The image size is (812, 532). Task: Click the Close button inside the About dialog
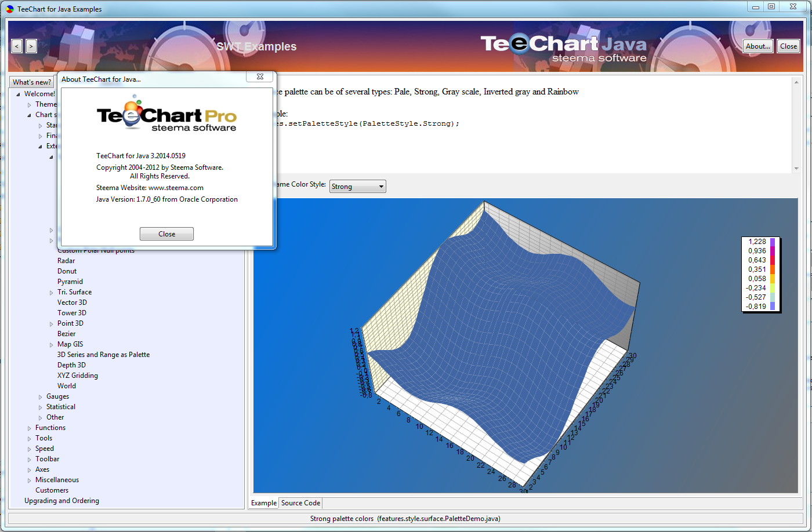[x=166, y=234]
